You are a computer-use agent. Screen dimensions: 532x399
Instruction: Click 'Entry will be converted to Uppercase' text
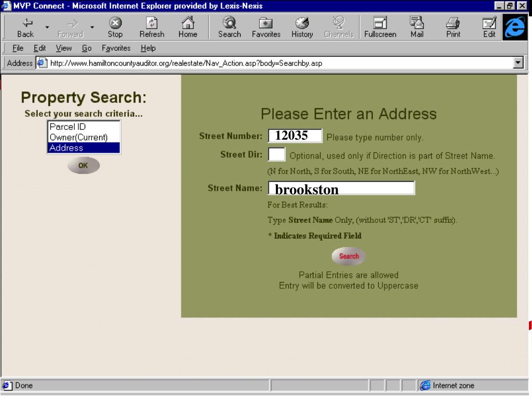[x=349, y=286]
